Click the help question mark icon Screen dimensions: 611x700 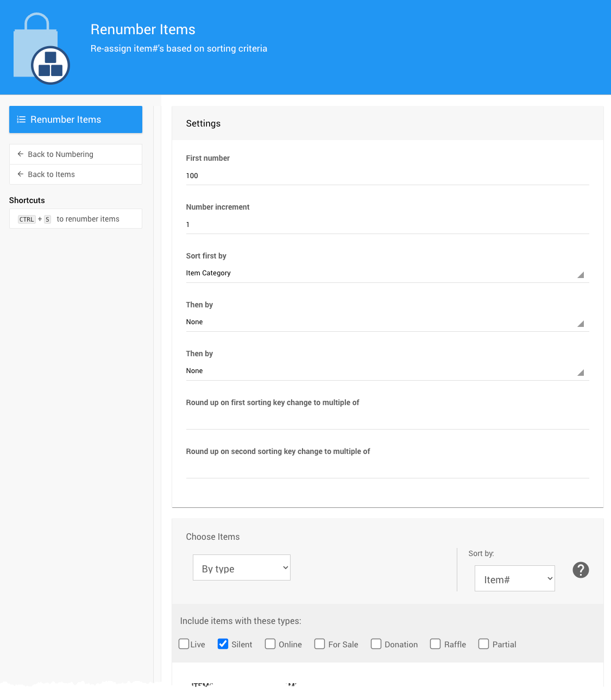pos(581,570)
